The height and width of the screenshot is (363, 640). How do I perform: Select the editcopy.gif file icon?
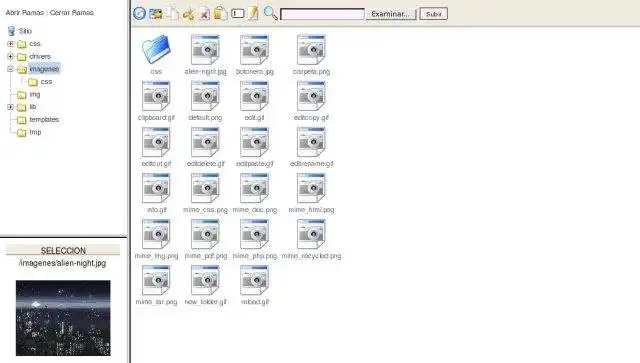311,96
